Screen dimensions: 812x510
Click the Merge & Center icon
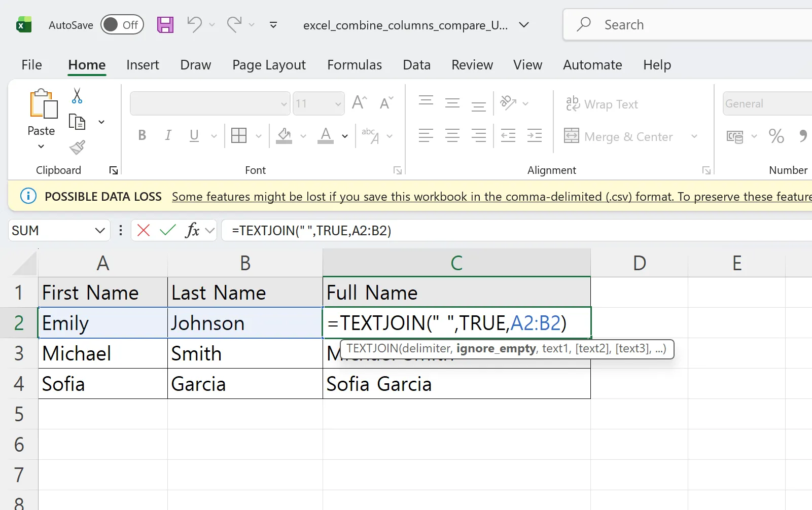coord(572,136)
